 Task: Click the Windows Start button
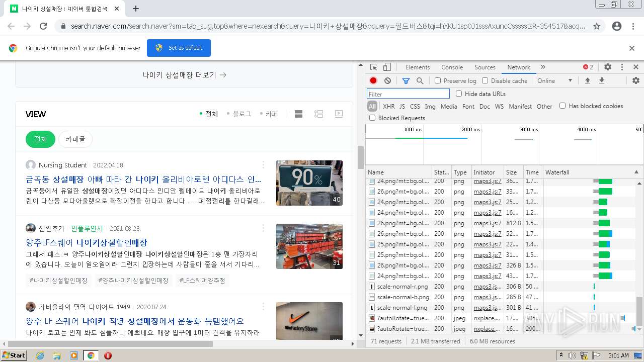pyautogui.click(x=14, y=355)
